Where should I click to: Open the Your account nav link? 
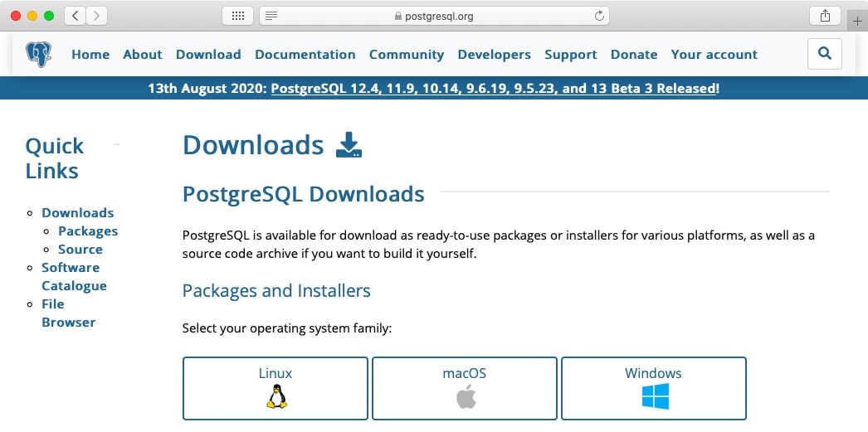tap(714, 55)
